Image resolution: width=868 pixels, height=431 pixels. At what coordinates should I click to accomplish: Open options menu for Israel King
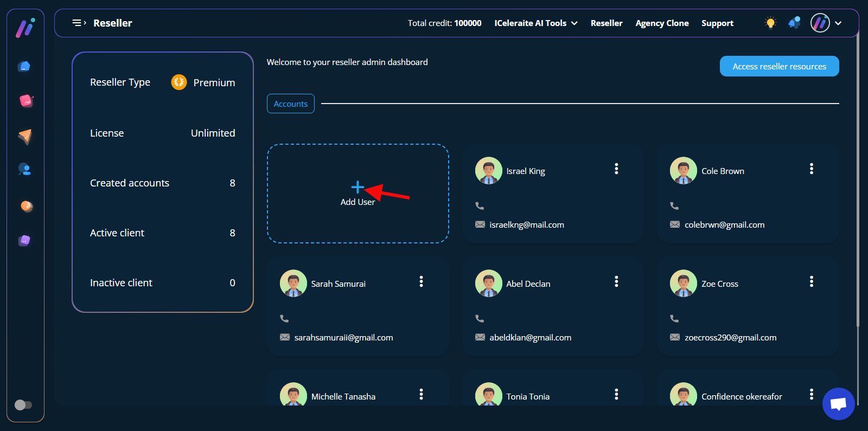(x=616, y=169)
